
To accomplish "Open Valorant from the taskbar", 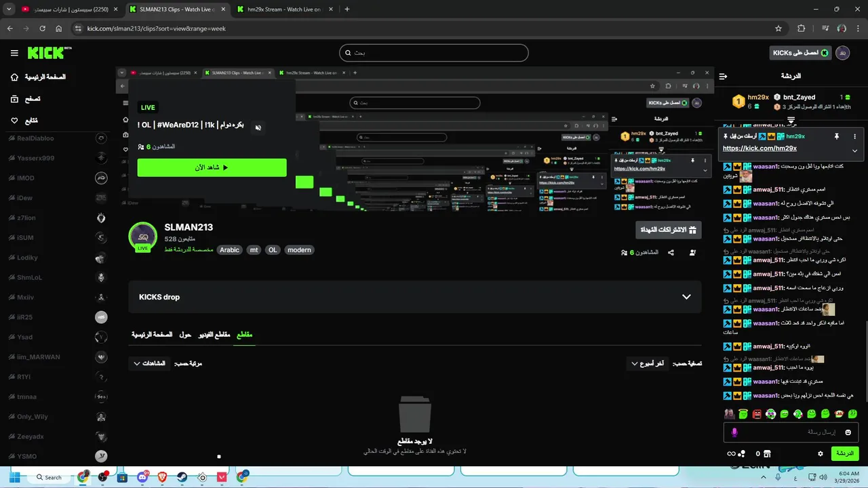I will coord(222,477).
